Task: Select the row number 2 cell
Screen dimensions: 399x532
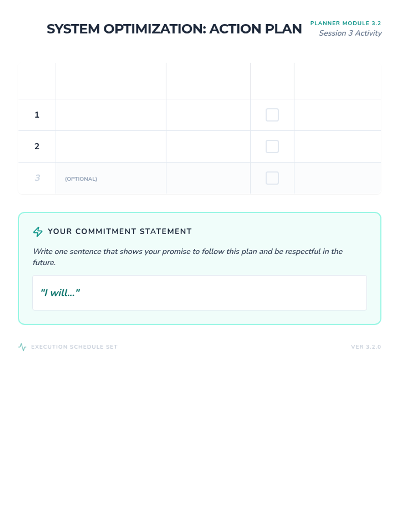Action: coord(37,146)
